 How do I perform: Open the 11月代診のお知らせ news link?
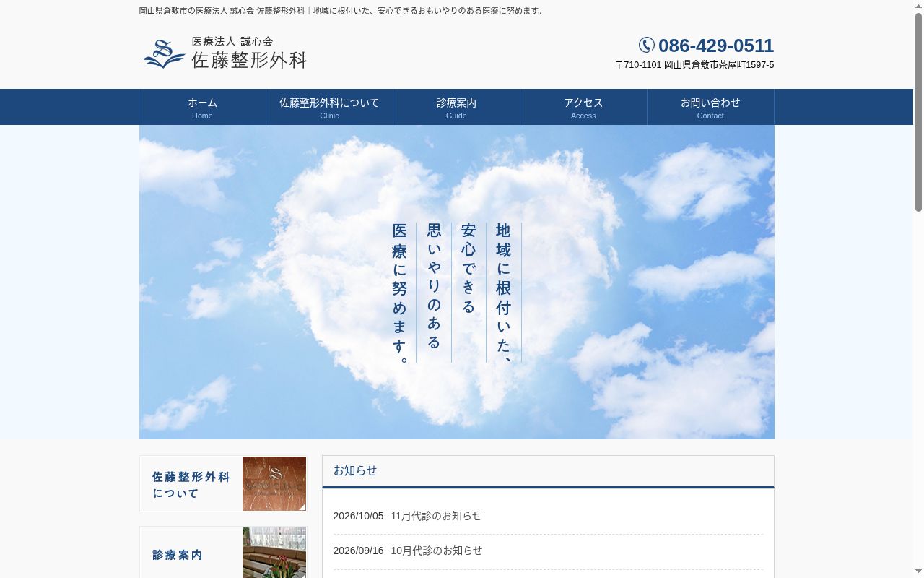point(436,516)
